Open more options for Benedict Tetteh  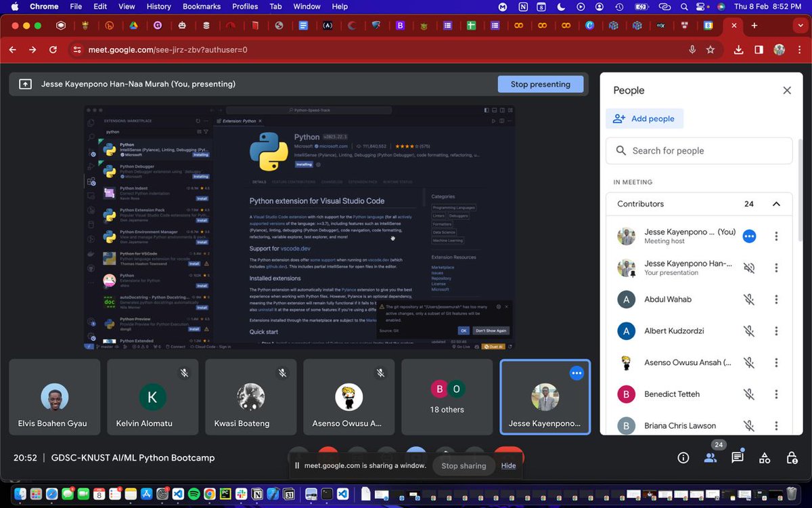776,394
